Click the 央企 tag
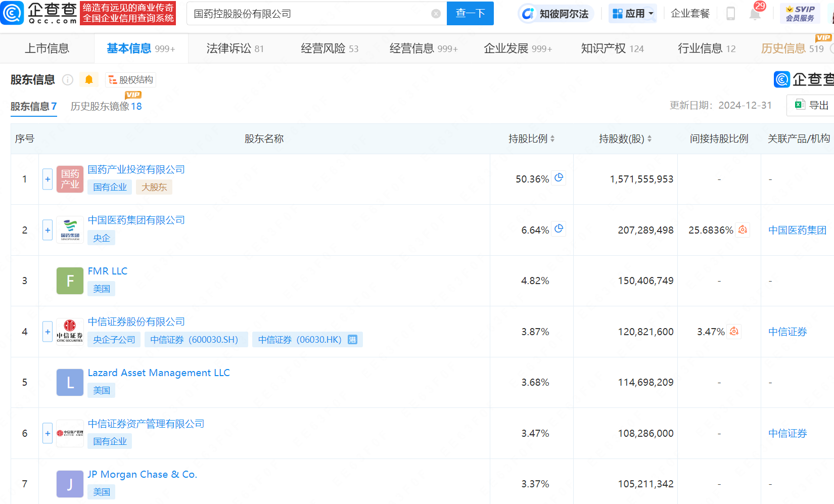 (102, 238)
